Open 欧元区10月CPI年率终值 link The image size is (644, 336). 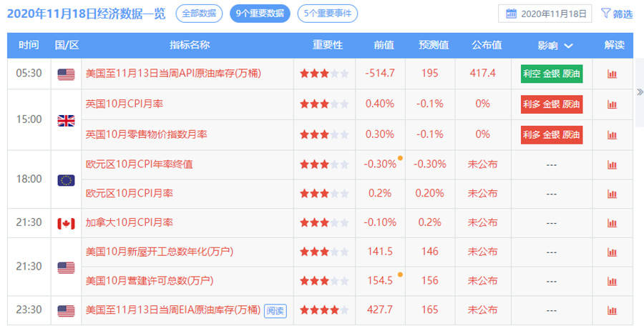[140, 164]
